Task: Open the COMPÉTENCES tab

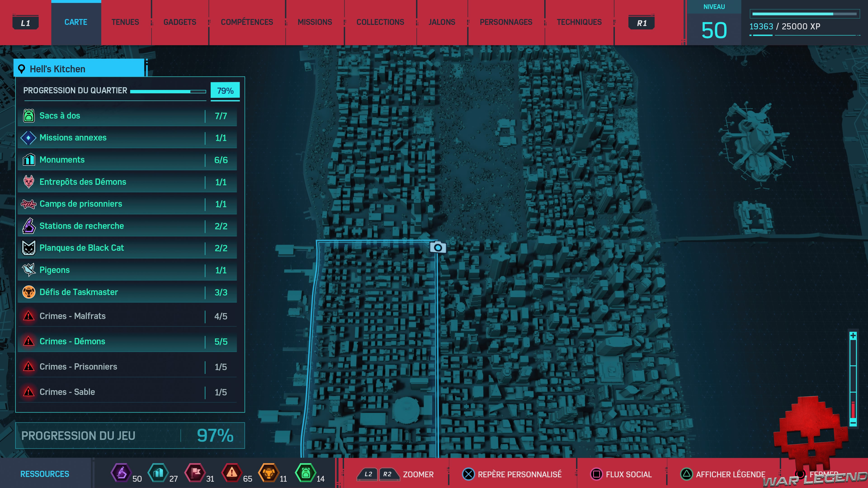Action: (247, 22)
